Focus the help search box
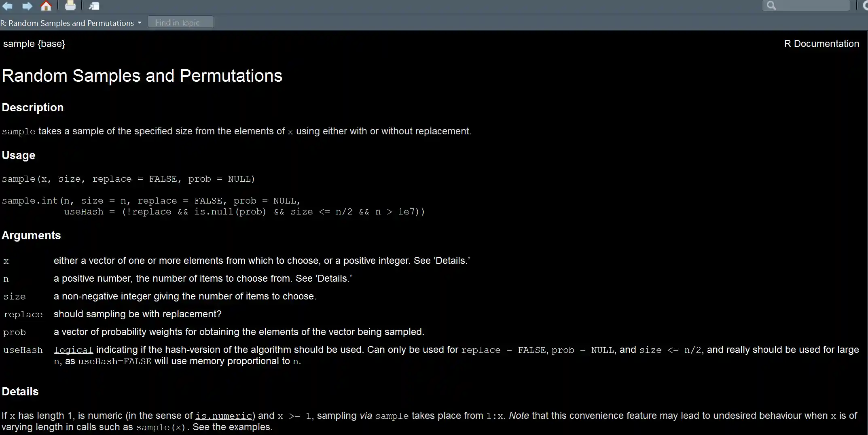868x435 pixels. point(811,6)
